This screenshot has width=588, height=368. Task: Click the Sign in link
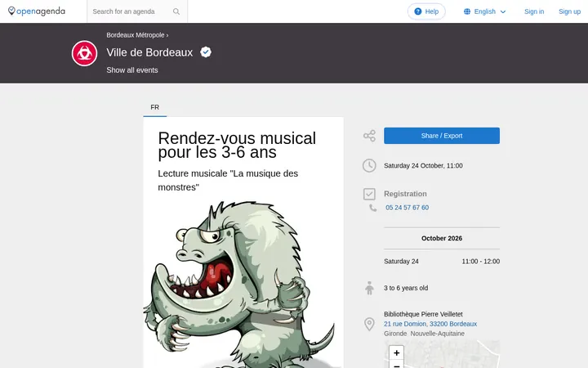[x=534, y=11]
